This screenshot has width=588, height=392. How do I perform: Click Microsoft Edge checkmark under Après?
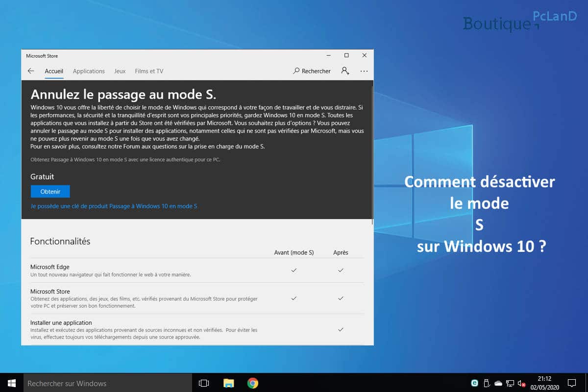341,270
